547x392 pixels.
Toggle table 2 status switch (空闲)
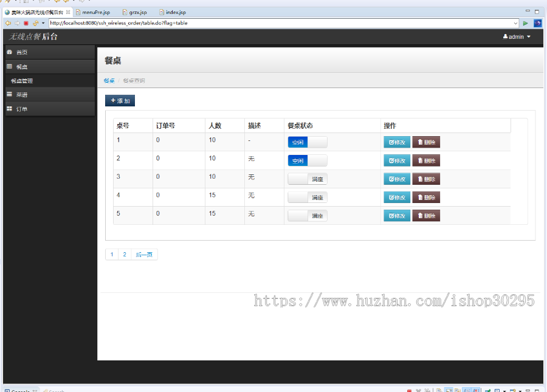coord(308,161)
